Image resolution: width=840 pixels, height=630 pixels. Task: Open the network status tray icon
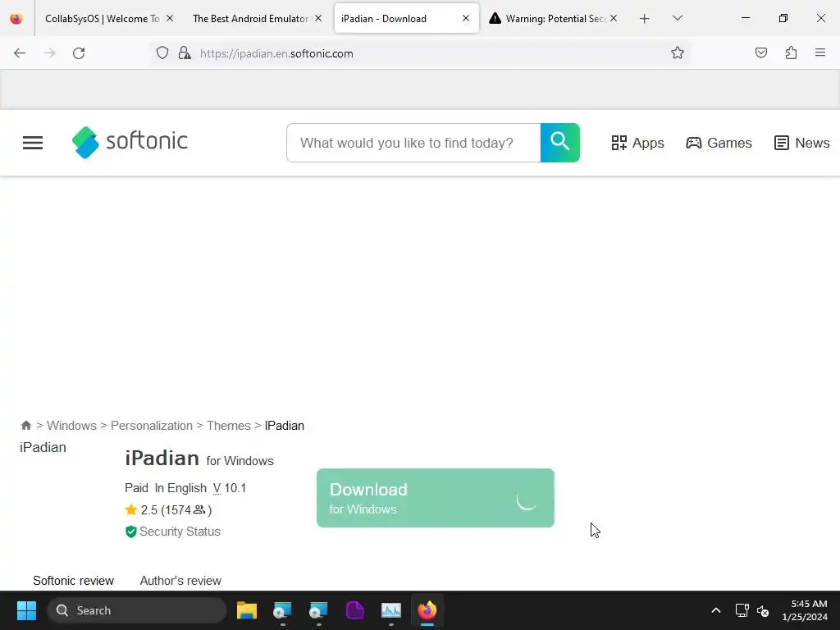[742, 610]
